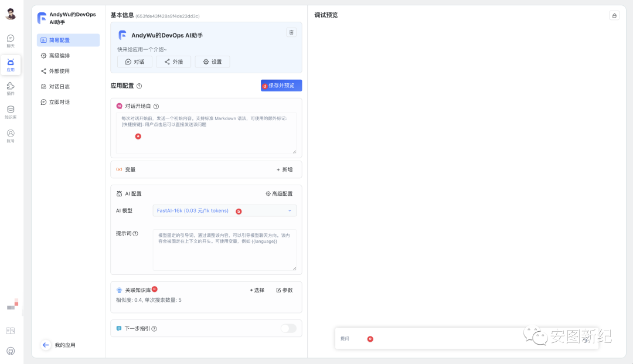Open the documentation book icon in sidebar
This screenshot has width=633, height=364.
(x=11, y=331)
